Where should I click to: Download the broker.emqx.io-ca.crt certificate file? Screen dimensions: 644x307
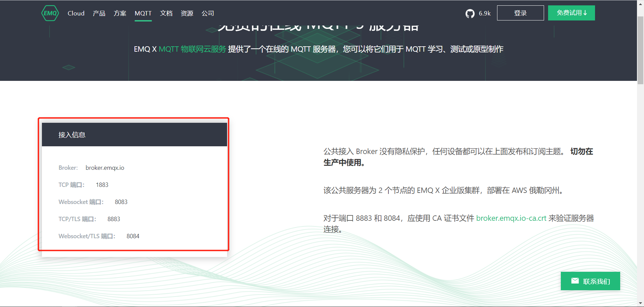(x=511, y=218)
